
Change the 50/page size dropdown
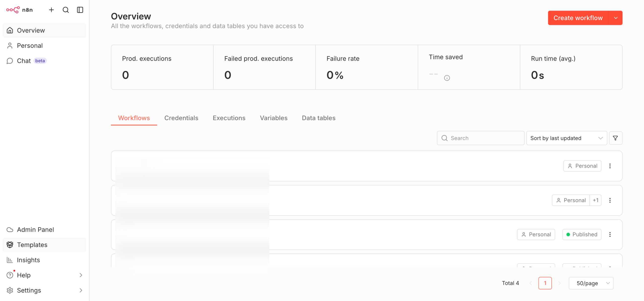[591, 283]
